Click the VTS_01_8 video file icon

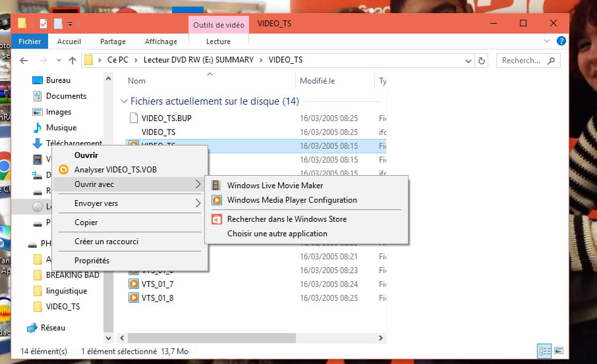tap(134, 298)
